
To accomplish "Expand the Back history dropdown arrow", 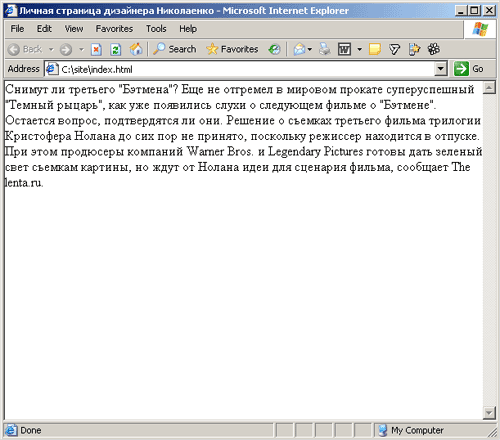I will [x=51, y=49].
